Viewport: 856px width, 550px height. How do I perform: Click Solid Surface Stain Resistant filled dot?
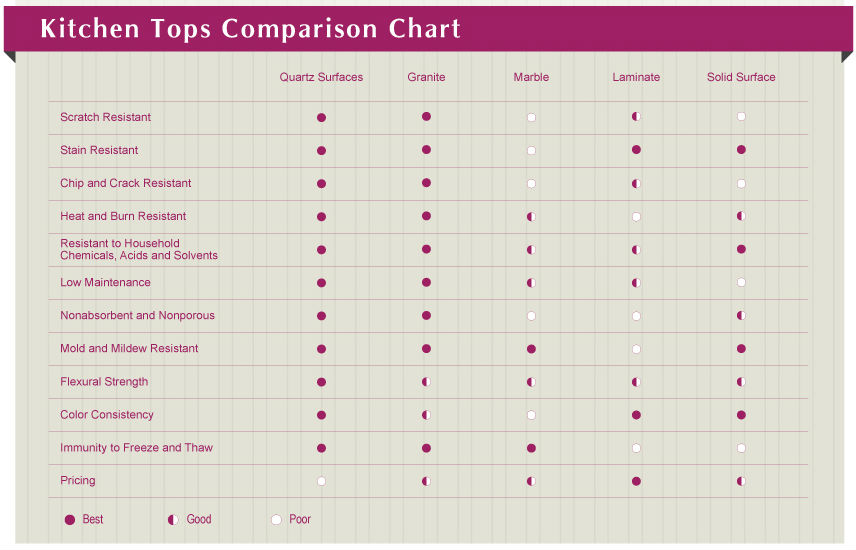pos(741,150)
